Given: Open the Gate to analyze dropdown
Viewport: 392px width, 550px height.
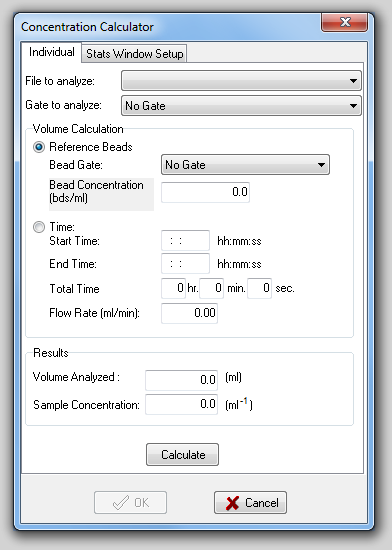Looking at the screenshot, I should [241, 106].
